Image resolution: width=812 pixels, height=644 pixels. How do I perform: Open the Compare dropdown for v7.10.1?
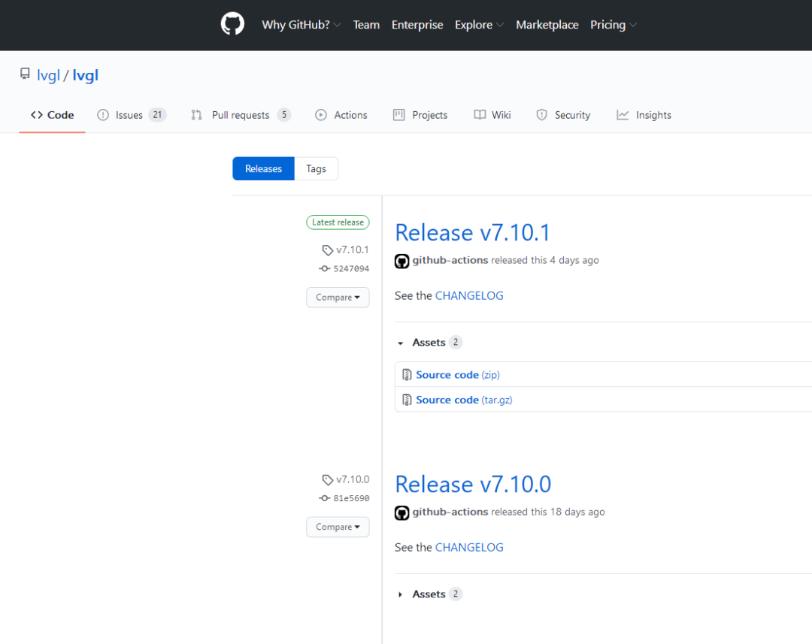coord(338,297)
